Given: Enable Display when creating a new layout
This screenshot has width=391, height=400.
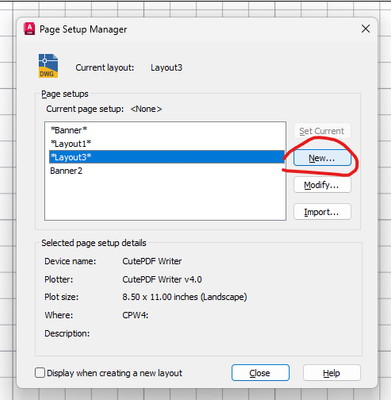Looking at the screenshot, I should [x=40, y=373].
